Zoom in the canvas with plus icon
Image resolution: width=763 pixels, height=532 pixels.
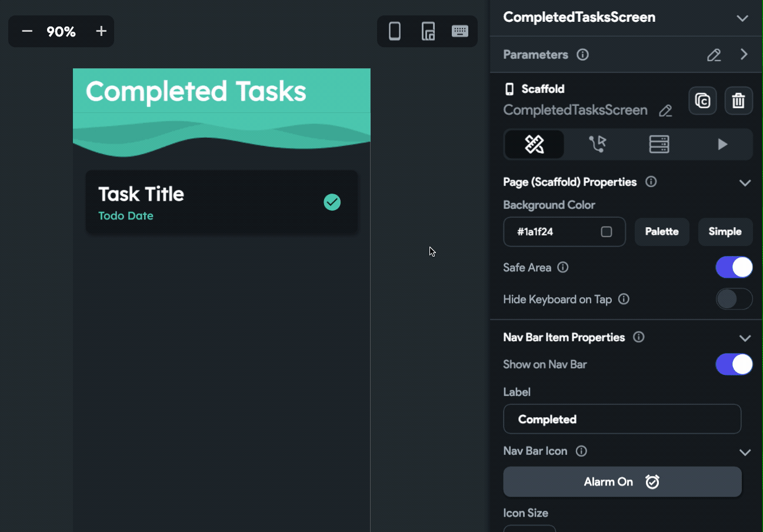pos(101,32)
